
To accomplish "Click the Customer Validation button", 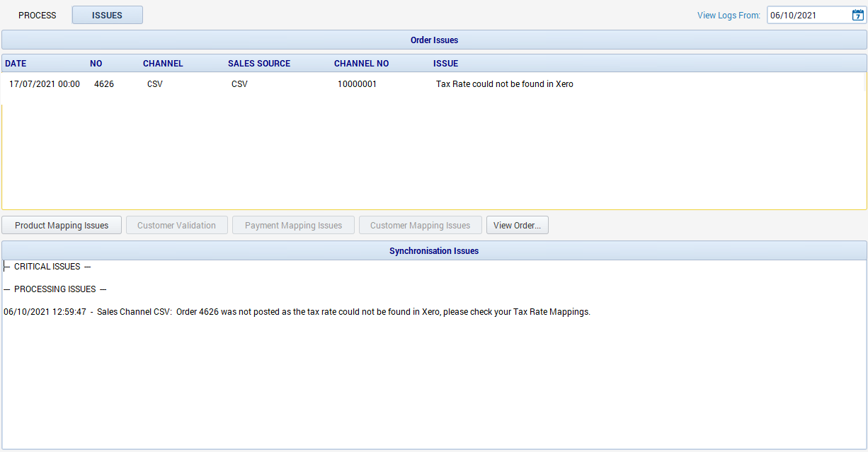I will pyautogui.click(x=176, y=226).
